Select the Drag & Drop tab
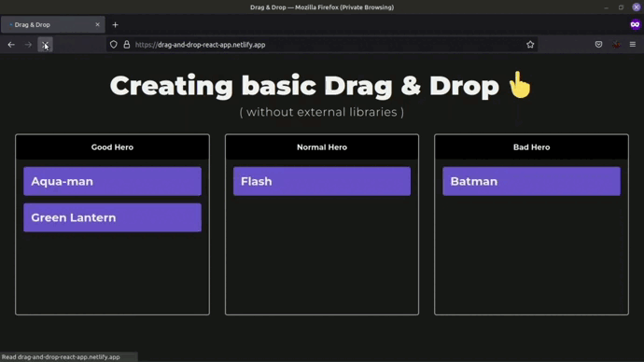Screen dimensions: 644x362 pyautogui.click(x=53, y=24)
